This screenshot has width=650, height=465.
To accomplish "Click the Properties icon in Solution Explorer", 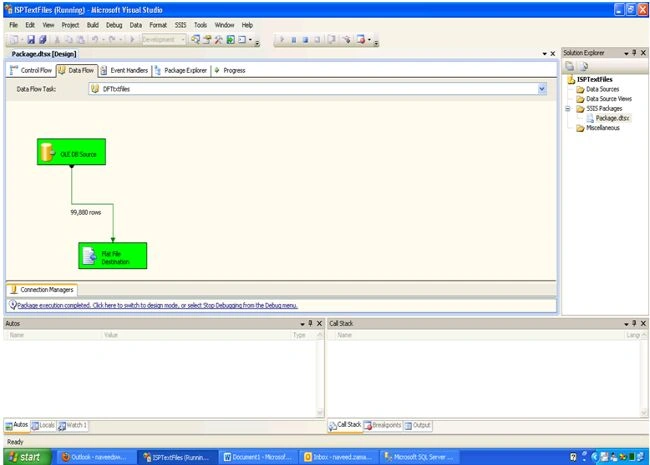I will pyautogui.click(x=570, y=66).
